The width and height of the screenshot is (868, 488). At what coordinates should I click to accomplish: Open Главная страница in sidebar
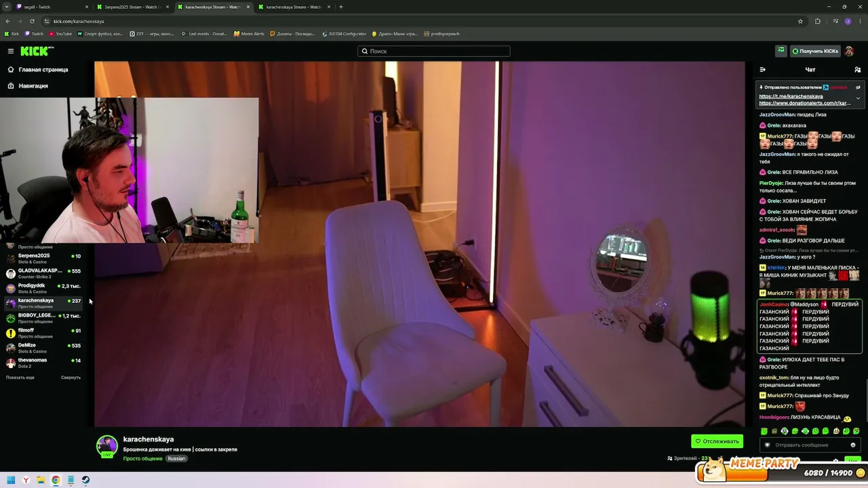(38, 69)
